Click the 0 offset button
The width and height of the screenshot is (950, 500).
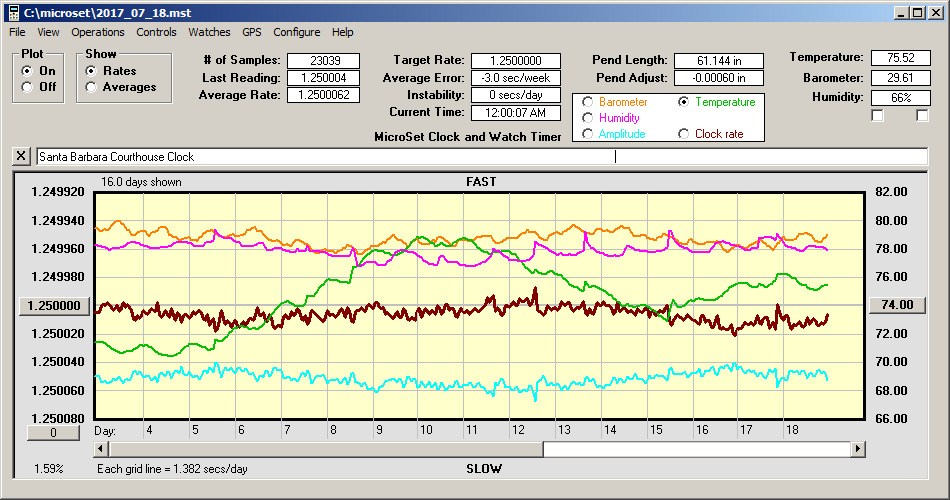pyautogui.click(x=53, y=433)
